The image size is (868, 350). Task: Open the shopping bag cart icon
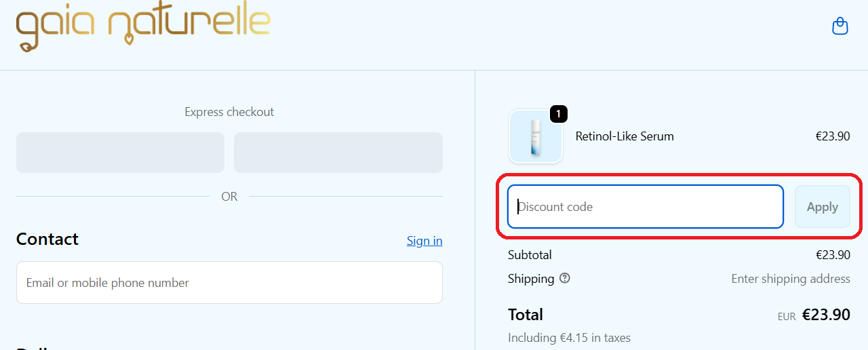click(840, 26)
